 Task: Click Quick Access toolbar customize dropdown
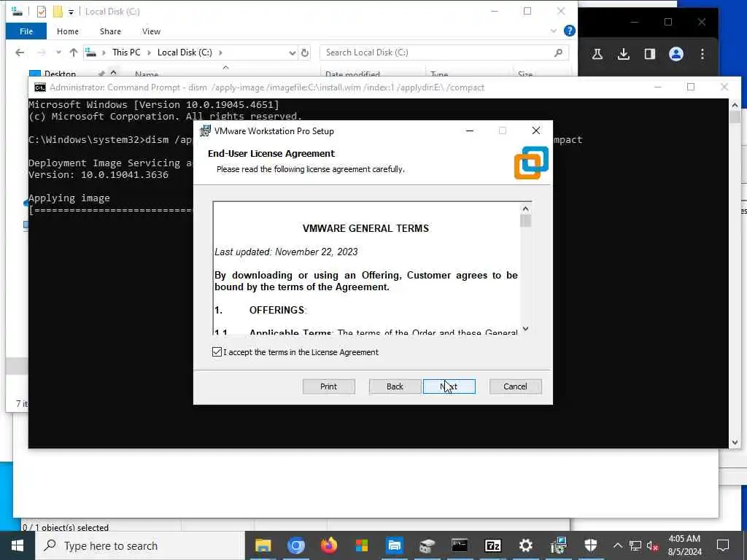[x=71, y=12]
